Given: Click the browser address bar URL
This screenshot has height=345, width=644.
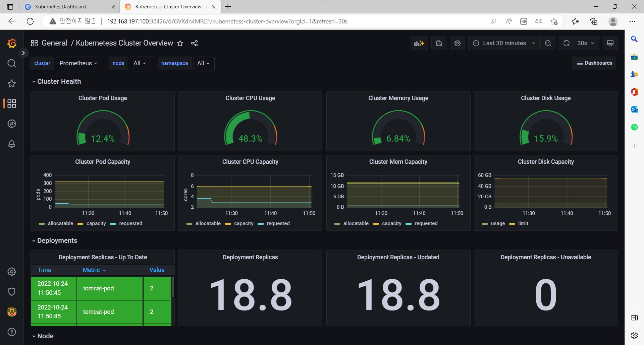Looking at the screenshot, I should (x=227, y=21).
